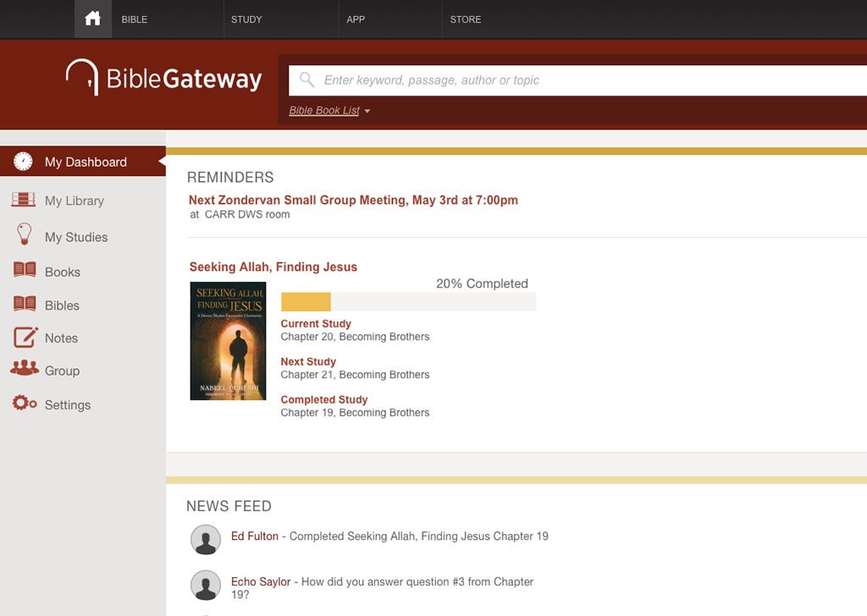The image size is (867, 616).
Task: Go to the home icon in top bar
Action: pyautogui.click(x=93, y=19)
